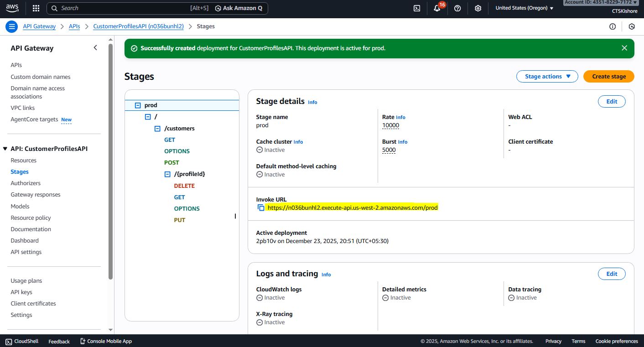Open the notifications bell
644x347 pixels.
[x=437, y=8]
